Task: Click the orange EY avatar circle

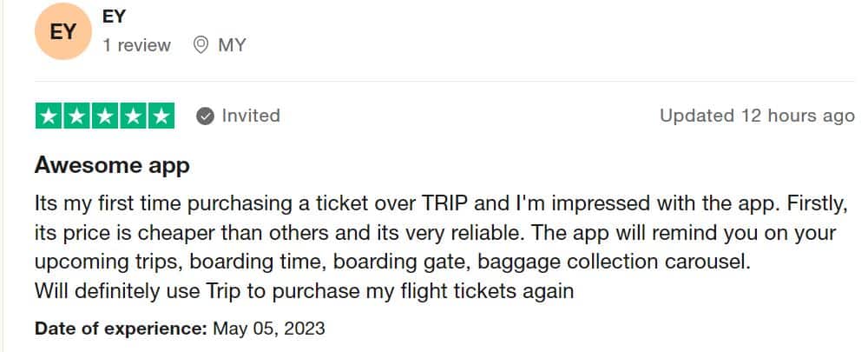Action: tap(62, 31)
